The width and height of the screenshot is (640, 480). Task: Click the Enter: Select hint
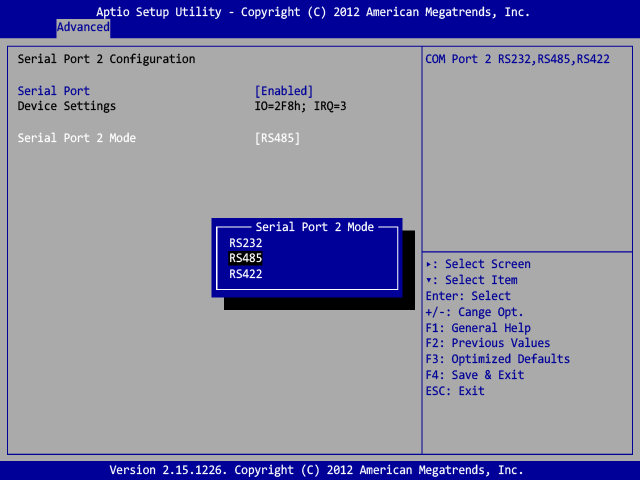(x=468, y=296)
